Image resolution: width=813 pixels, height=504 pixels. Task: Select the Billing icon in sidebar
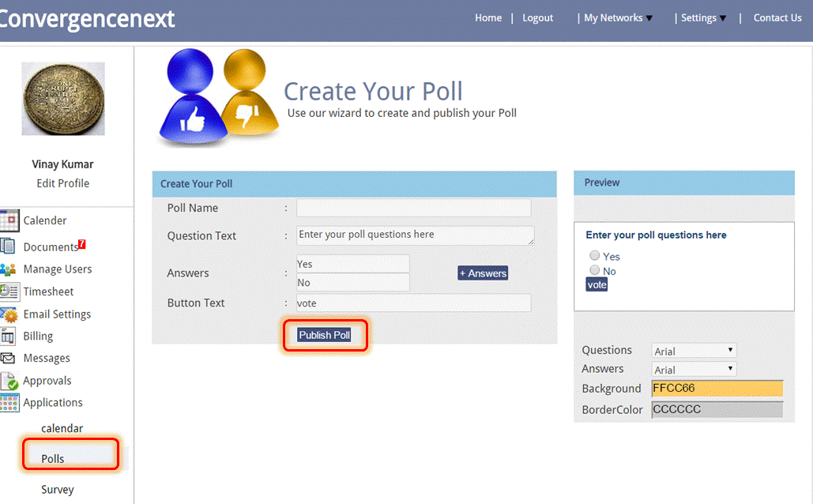8,337
